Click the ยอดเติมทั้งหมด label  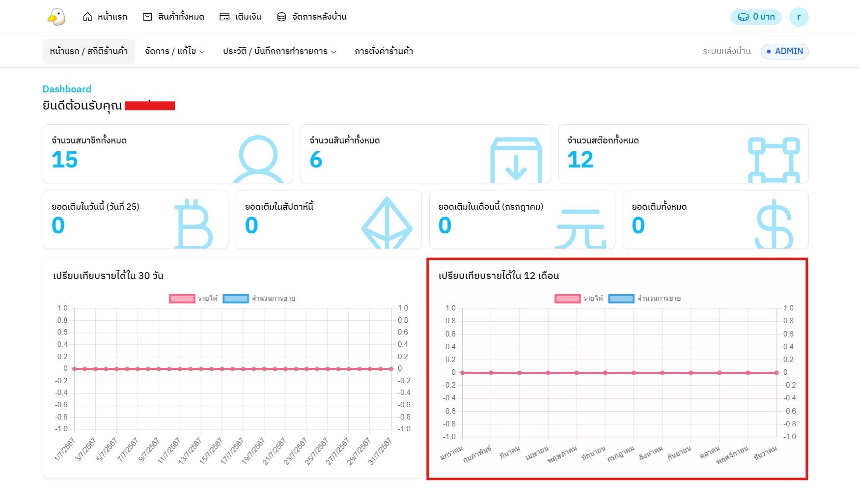tap(659, 207)
